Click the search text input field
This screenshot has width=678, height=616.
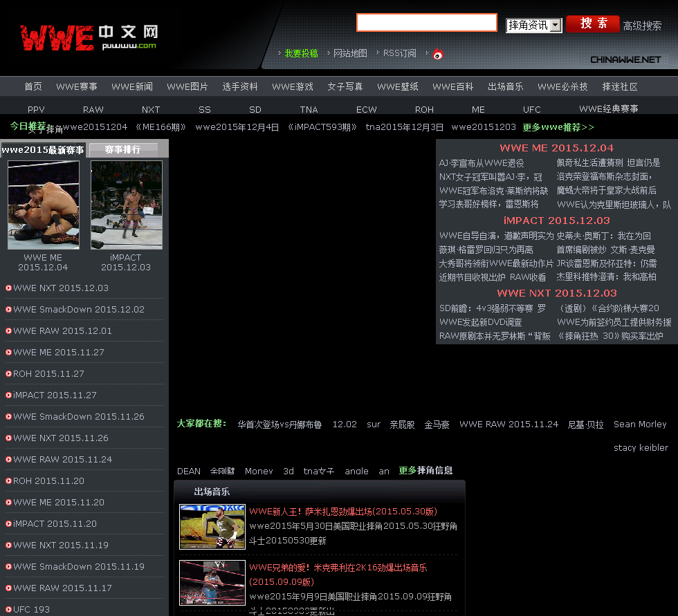click(427, 22)
